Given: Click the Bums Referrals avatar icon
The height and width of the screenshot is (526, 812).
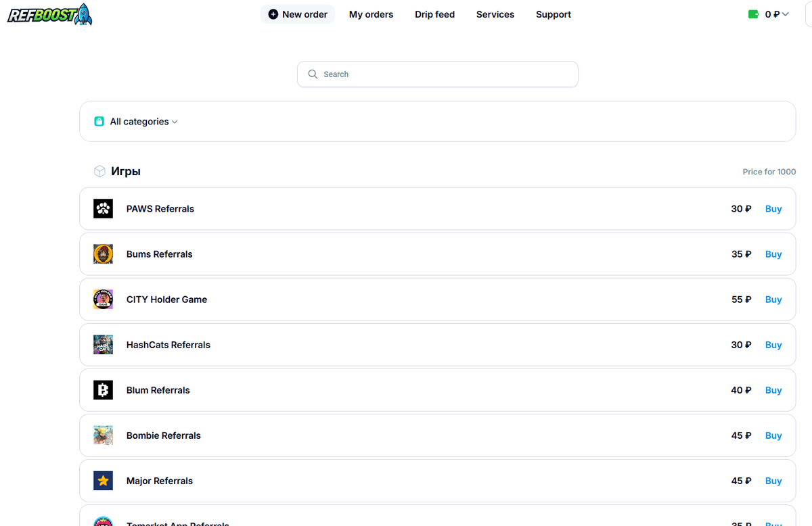Looking at the screenshot, I should [x=103, y=254].
